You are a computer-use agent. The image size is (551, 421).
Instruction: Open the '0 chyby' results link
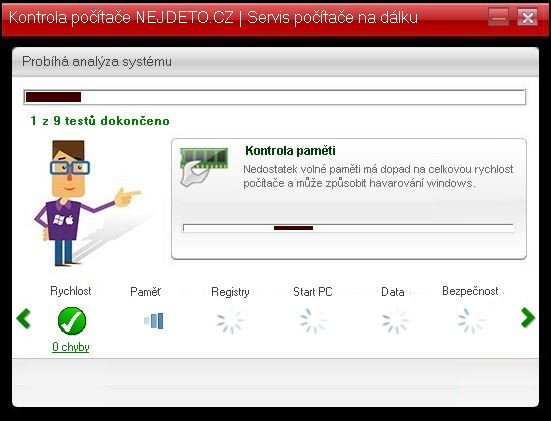click(x=71, y=347)
